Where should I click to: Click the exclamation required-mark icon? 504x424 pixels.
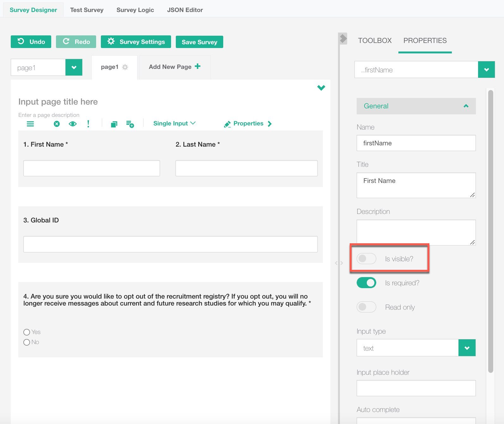tap(88, 124)
